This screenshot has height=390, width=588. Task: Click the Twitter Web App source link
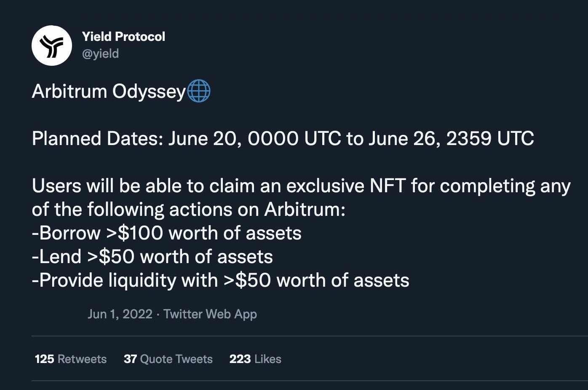(x=210, y=314)
